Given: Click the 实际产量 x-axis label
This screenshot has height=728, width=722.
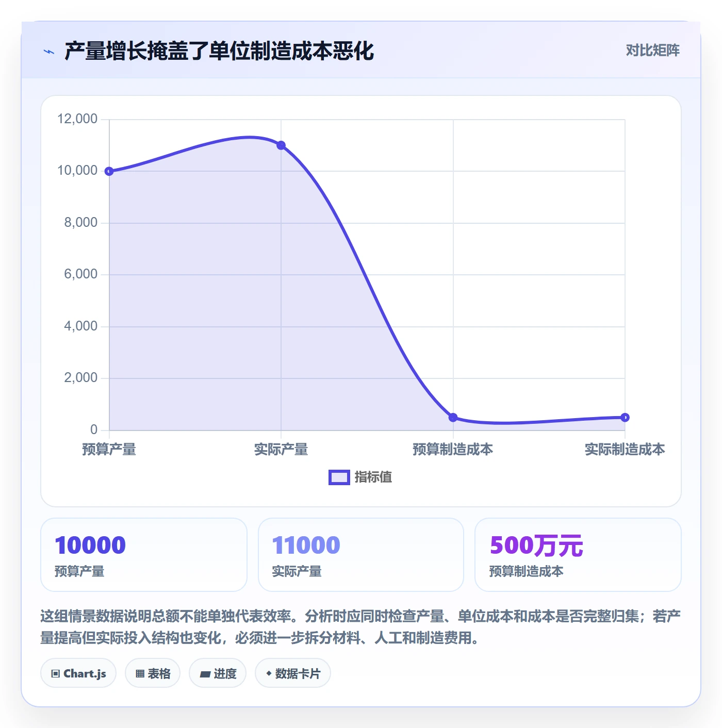Looking at the screenshot, I should (281, 450).
